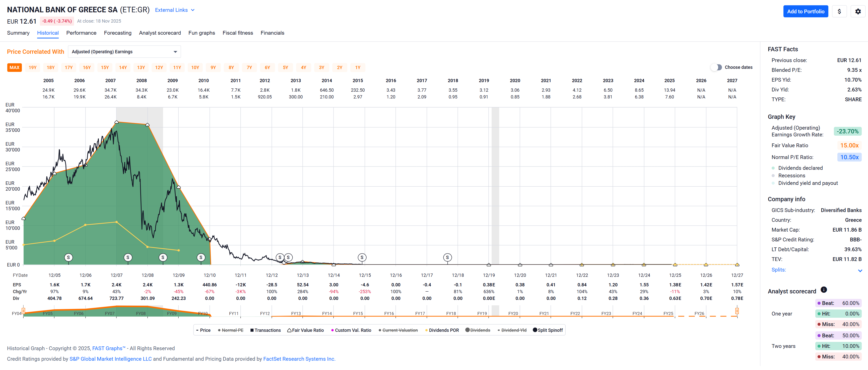
Task: Select the 10Y time range button
Action: coord(195,68)
